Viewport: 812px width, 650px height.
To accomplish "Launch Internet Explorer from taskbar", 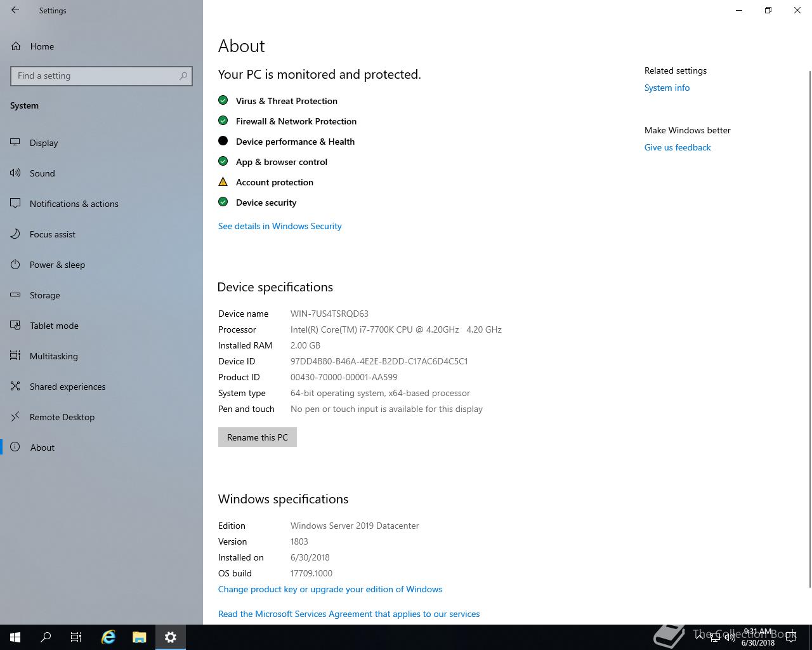I will 108,637.
